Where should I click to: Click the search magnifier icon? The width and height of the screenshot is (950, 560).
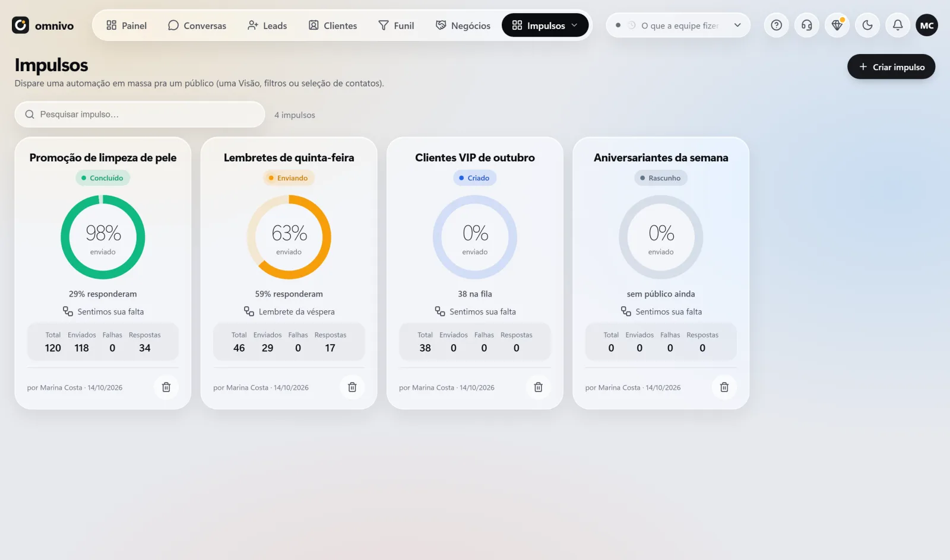pyautogui.click(x=30, y=114)
